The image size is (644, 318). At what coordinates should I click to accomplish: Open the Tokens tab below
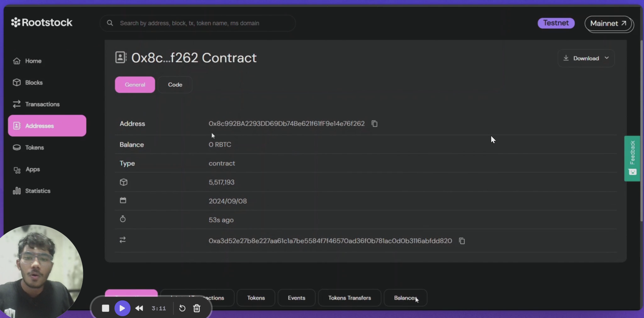256,298
